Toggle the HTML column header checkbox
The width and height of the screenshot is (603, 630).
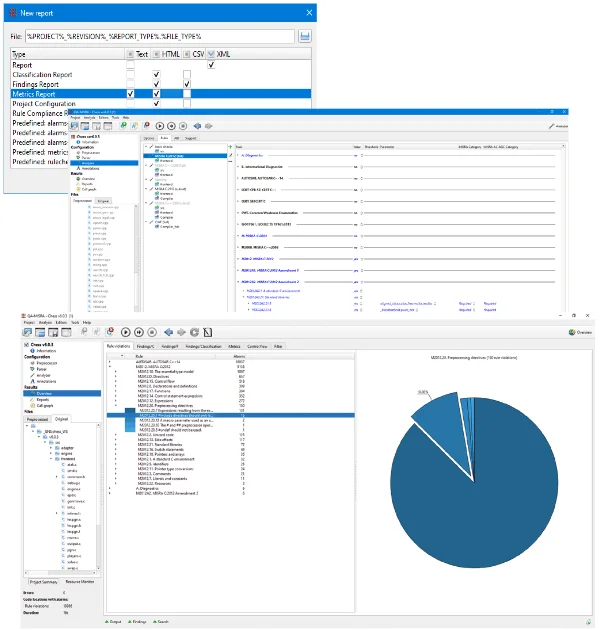click(156, 54)
